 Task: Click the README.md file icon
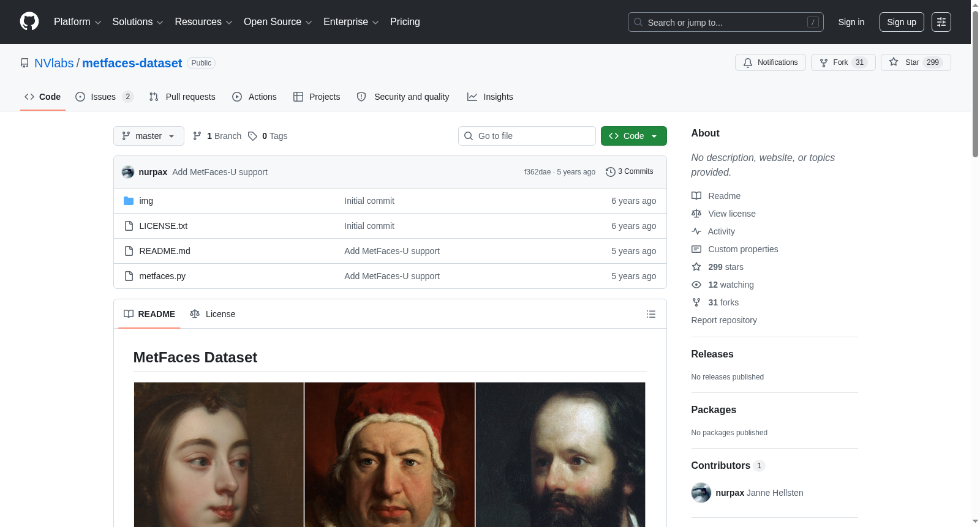pyautogui.click(x=129, y=251)
